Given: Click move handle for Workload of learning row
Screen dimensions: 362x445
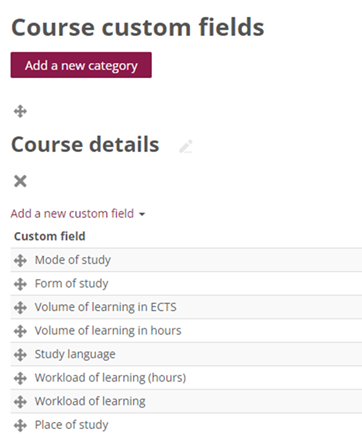Looking at the screenshot, I should point(20,402).
